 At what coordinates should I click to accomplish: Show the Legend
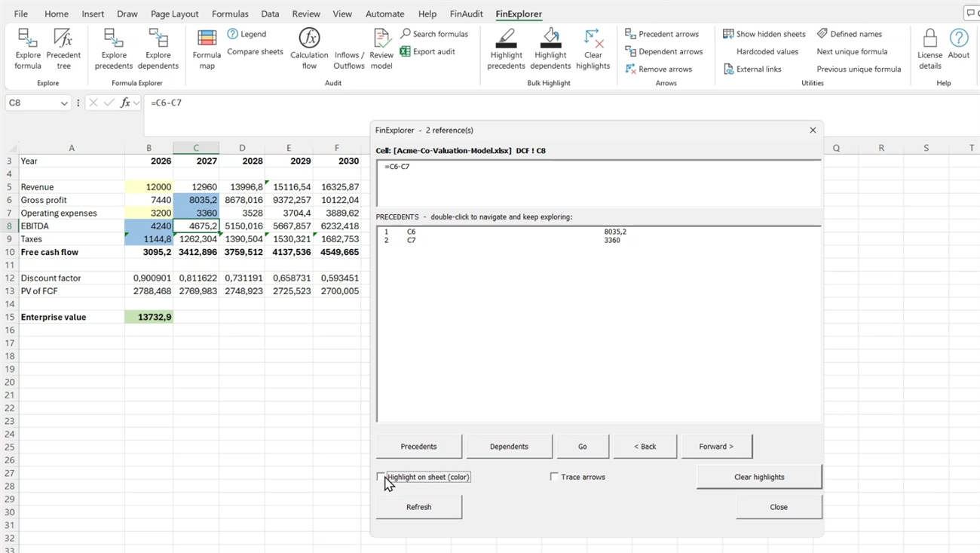(x=247, y=34)
